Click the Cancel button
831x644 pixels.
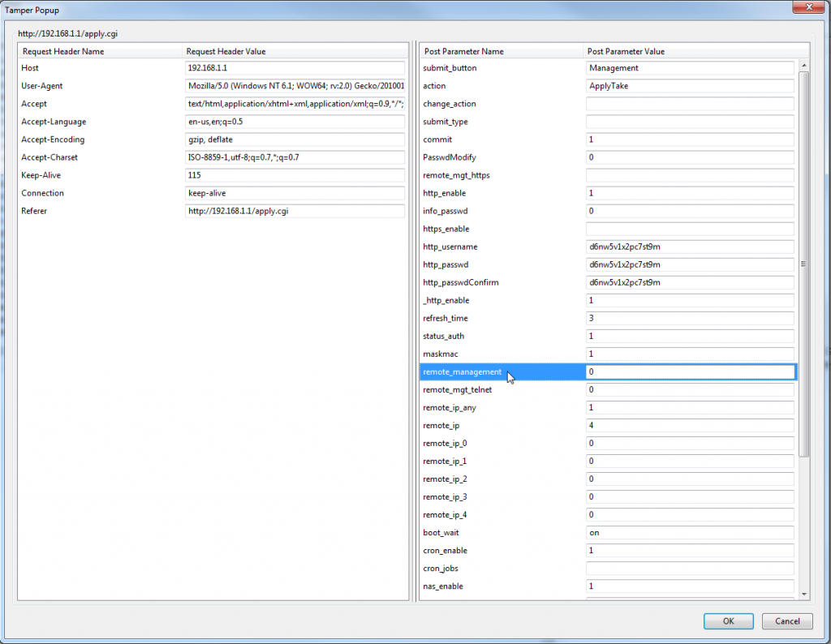click(786, 621)
